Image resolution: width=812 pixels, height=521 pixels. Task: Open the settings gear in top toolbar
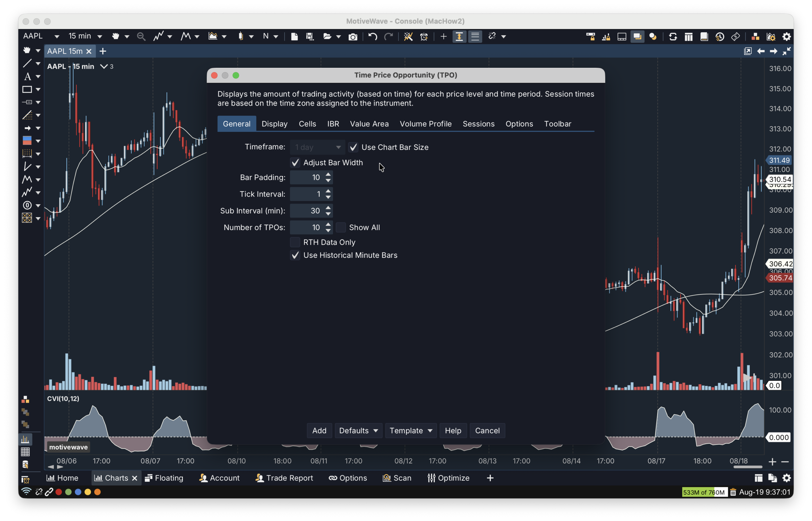[786, 36]
